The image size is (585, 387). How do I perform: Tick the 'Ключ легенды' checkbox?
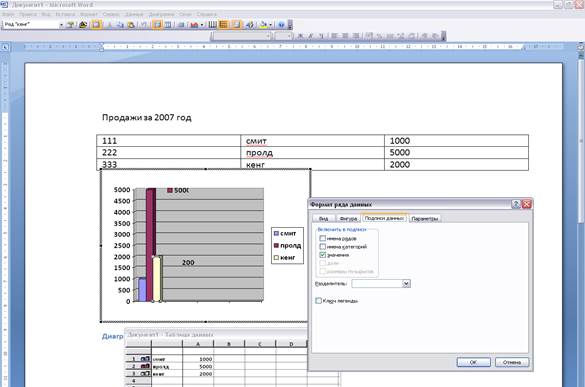pos(318,300)
